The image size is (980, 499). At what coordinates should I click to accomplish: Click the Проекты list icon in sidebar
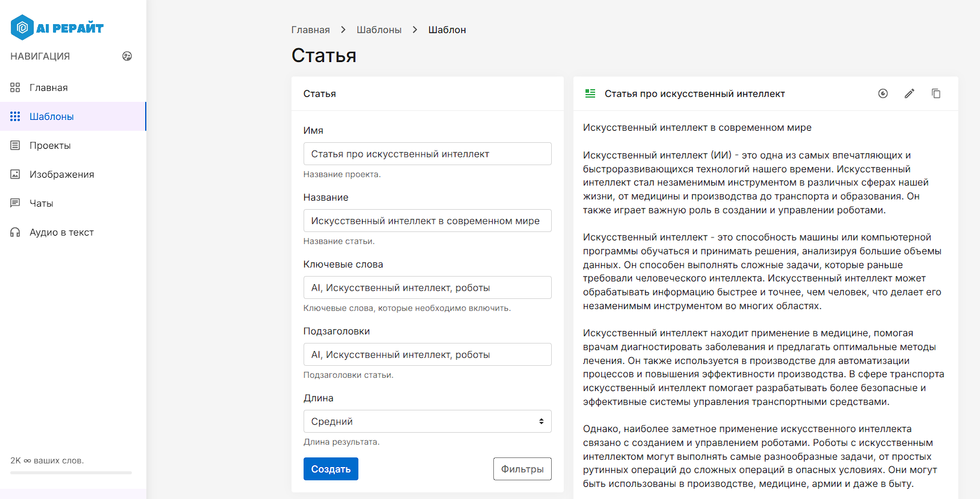pyautogui.click(x=15, y=145)
